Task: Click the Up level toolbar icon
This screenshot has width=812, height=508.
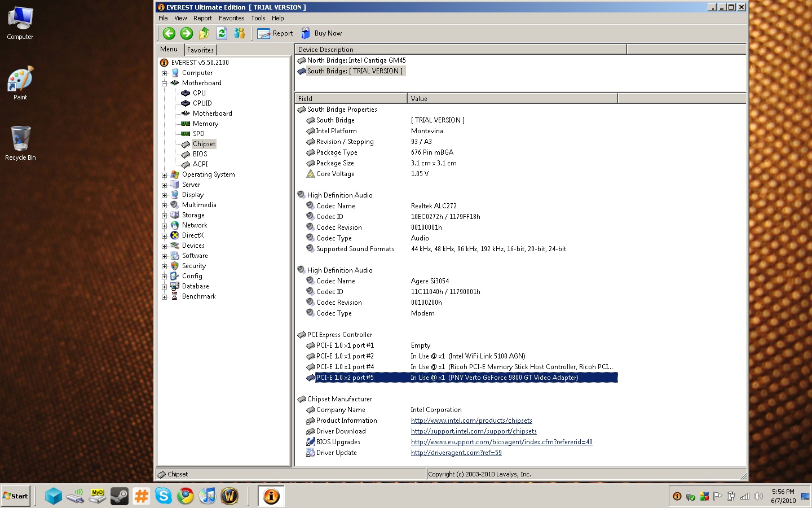Action: click(x=204, y=33)
